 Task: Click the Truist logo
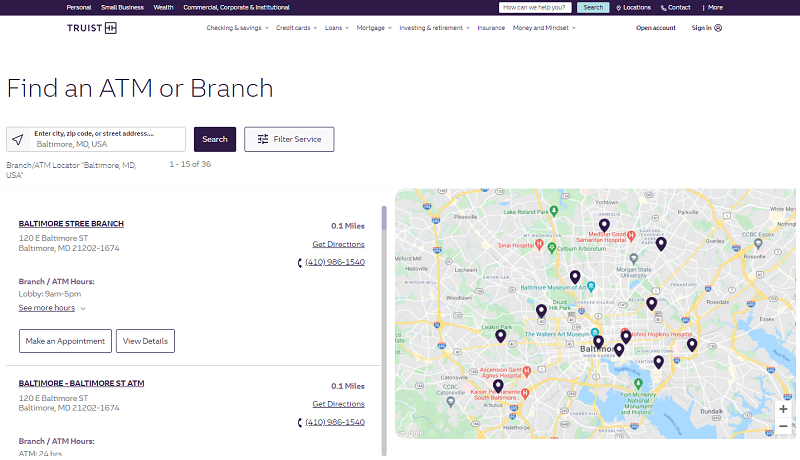[x=99, y=28]
